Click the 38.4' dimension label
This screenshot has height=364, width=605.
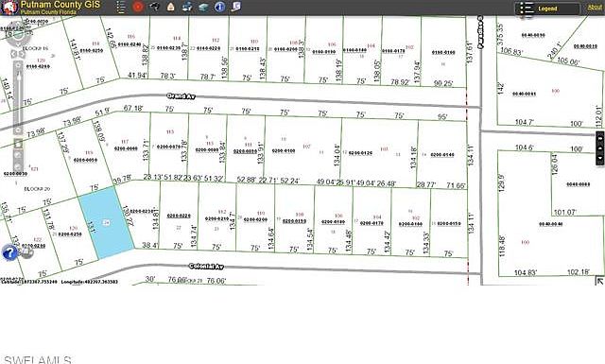[x=149, y=245]
